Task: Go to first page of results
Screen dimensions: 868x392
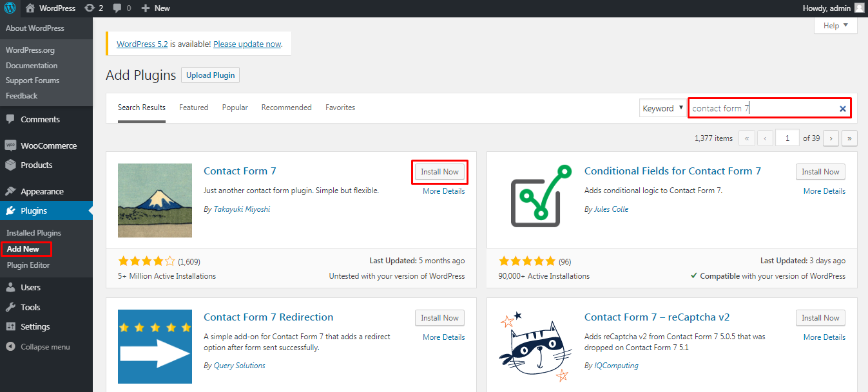Action: click(747, 138)
